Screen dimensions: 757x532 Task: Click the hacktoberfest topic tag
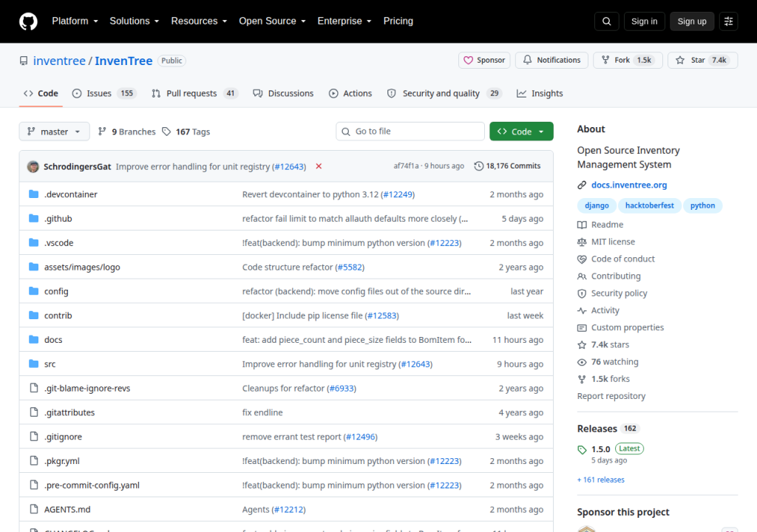pyautogui.click(x=649, y=205)
